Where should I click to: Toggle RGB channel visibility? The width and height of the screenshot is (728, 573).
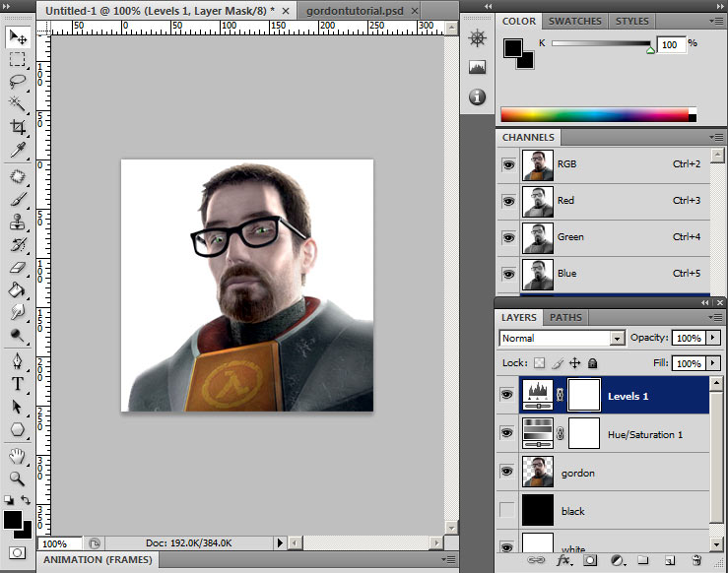pos(509,164)
